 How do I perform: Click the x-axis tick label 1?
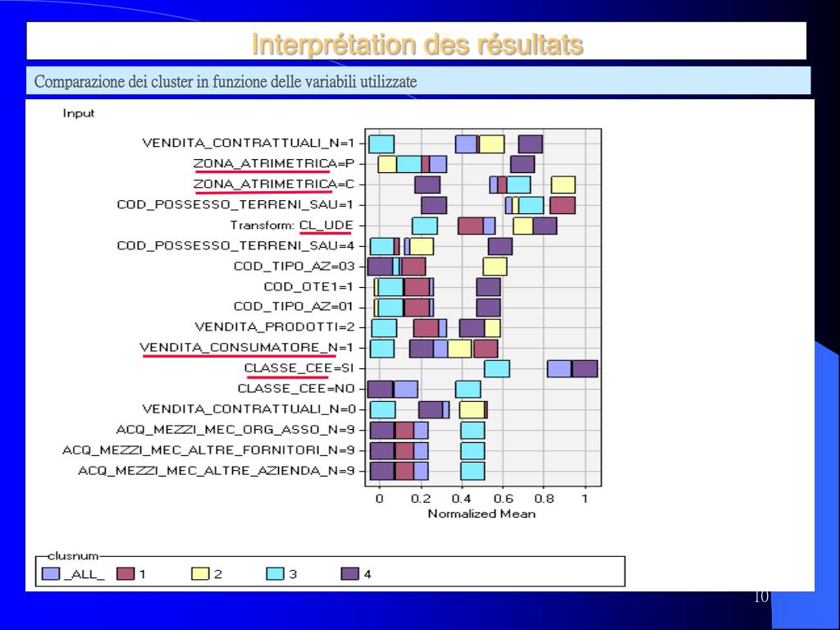tap(585, 499)
